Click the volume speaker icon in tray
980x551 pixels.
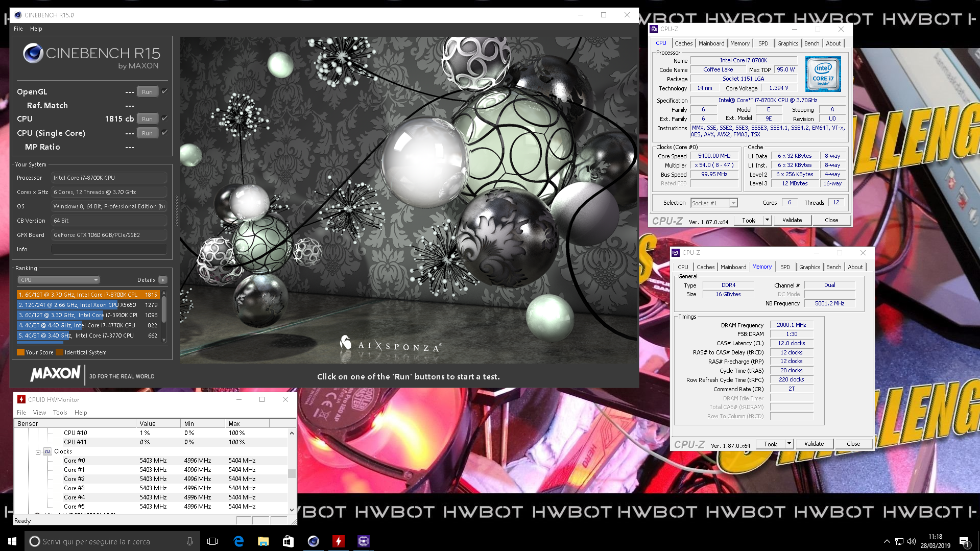[912, 541]
